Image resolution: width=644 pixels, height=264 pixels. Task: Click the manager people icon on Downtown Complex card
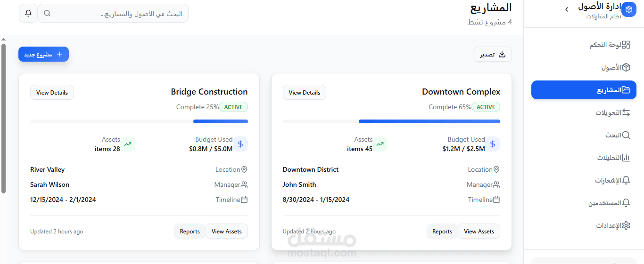[496, 184]
